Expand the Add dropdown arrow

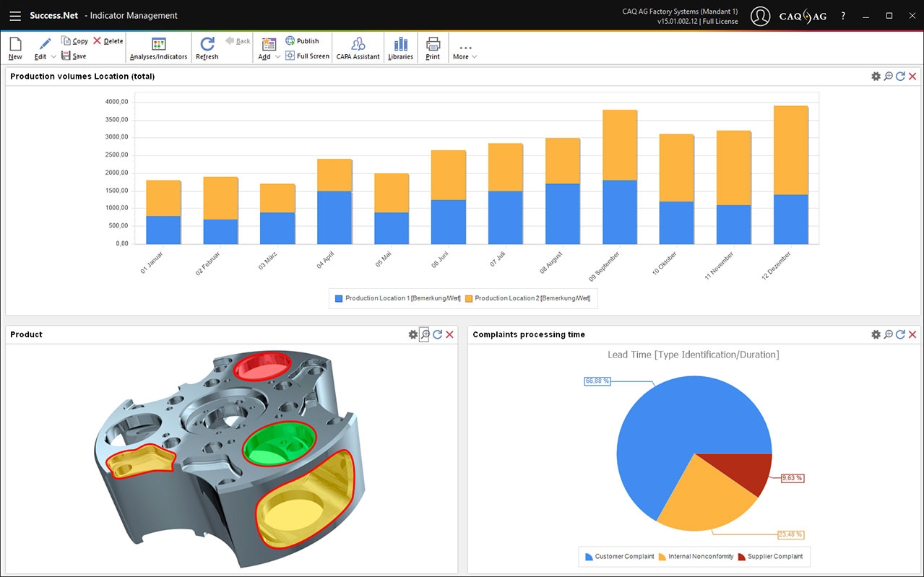(278, 57)
